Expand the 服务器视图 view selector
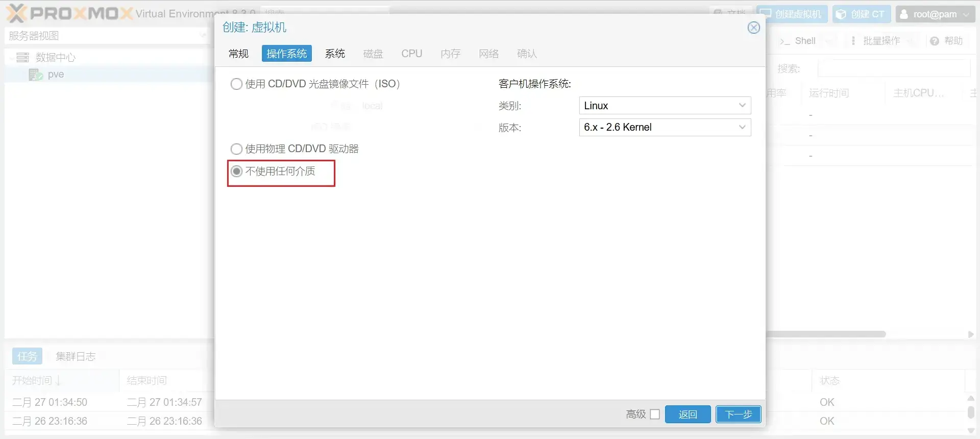The width and height of the screenshot is (980, 439). coord(203,36)
